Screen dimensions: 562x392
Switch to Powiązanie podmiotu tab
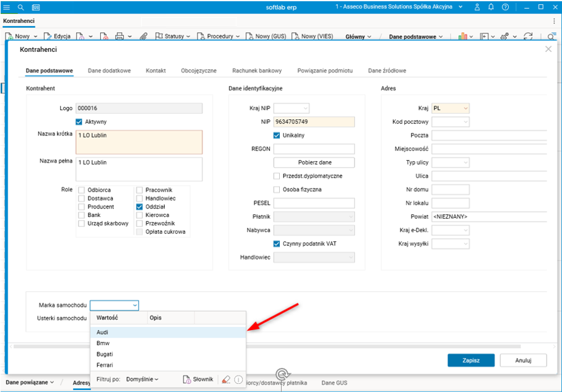point(325,70)
